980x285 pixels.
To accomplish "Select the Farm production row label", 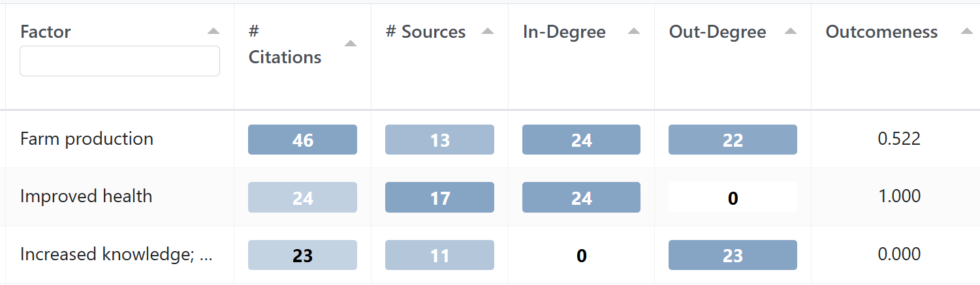I will pos(87,139).
